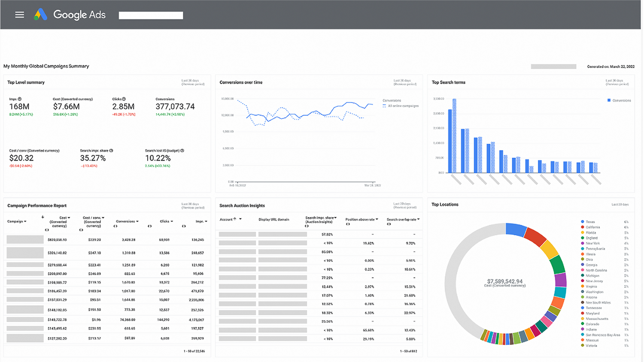The width and height of the screenshot is (644, 362).
Task: Open Search lost IS (budget) help icon
Action: [182, 151]
